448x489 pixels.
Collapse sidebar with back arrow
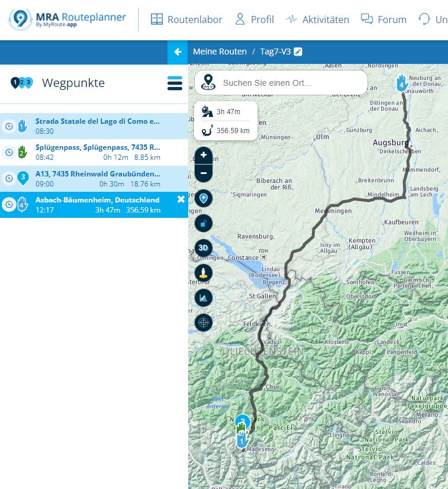[178, 52]
